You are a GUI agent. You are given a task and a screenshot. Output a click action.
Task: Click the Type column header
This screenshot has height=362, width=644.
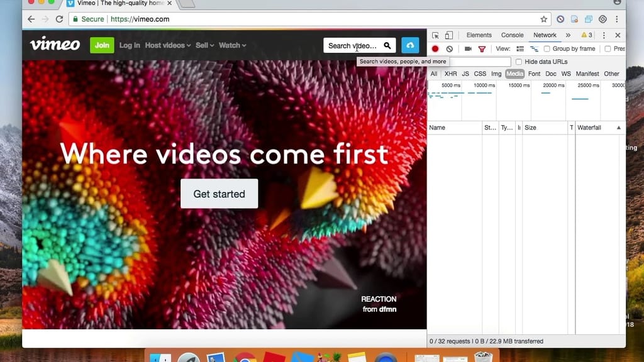pos(507,128)
